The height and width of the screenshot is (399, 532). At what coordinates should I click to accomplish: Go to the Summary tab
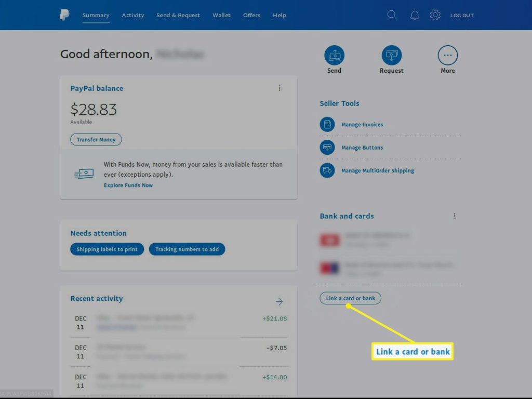coord(96,15)
